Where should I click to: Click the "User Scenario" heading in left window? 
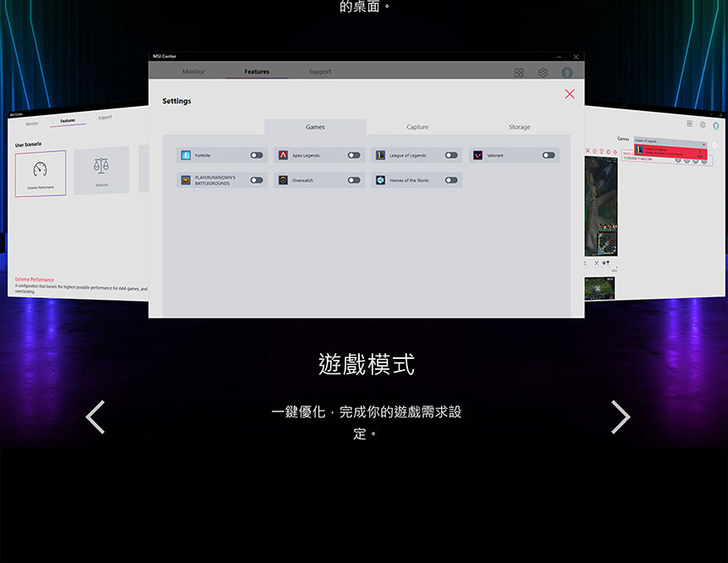point(28,145)
